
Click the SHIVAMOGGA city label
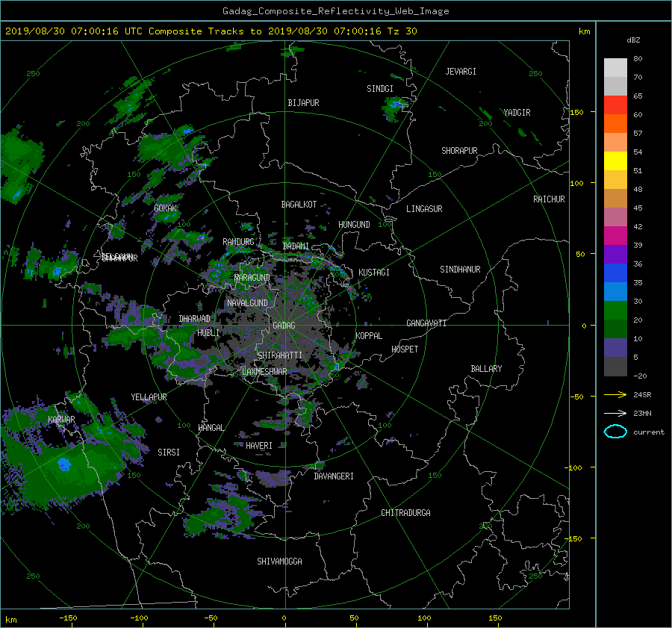[279, 562]
